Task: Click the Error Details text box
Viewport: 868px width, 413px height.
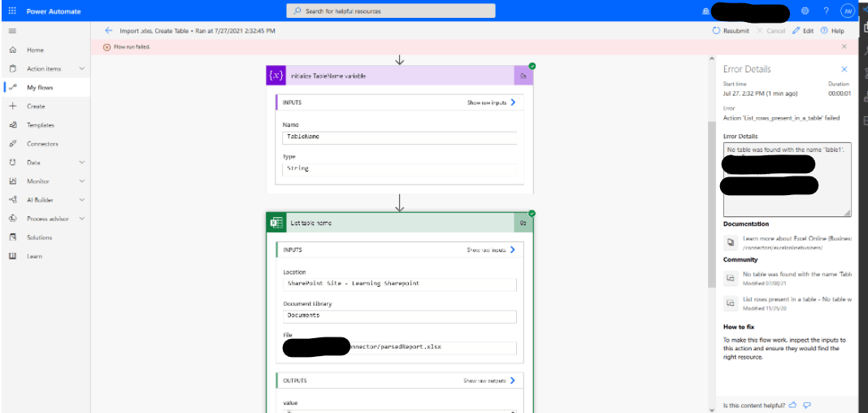Action: (788, 180)
